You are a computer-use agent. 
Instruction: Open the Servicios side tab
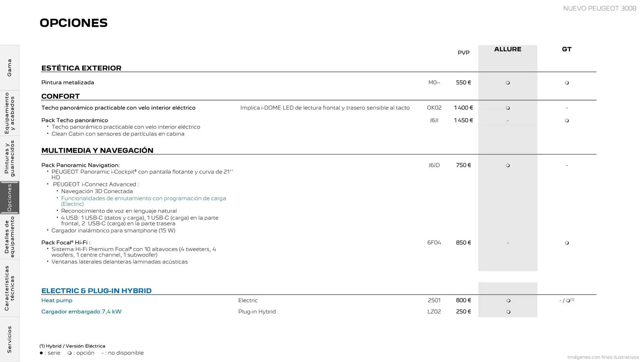point(9,339)
